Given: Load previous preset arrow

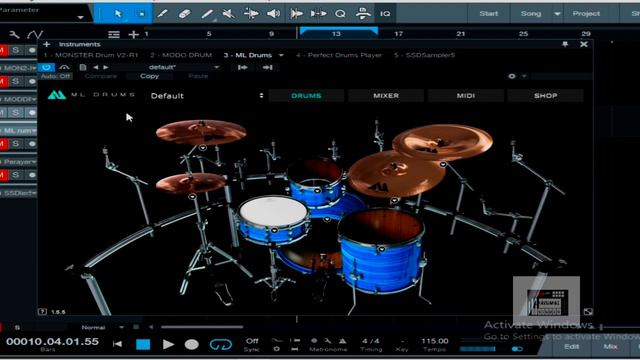Looking at the screenshot, I should point(96,67).
